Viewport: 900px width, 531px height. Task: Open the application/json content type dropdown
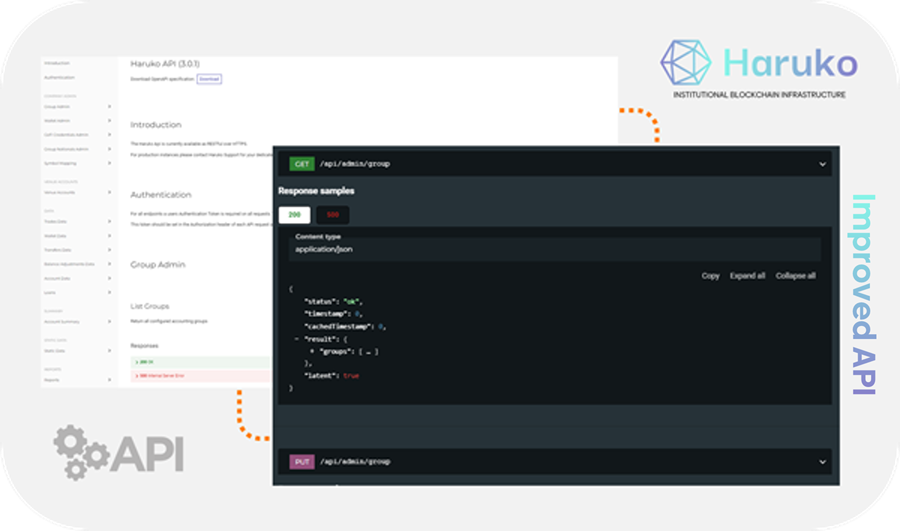(554, 249)
